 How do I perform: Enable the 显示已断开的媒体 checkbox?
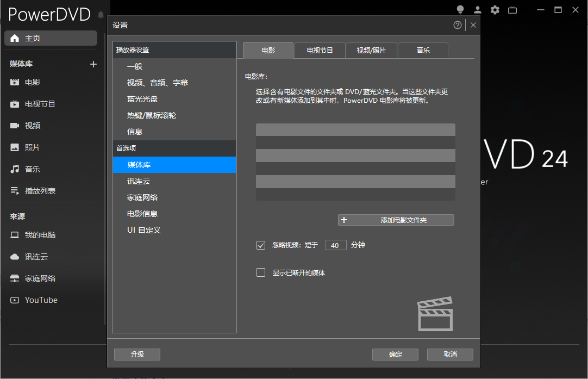click(261, 272)
